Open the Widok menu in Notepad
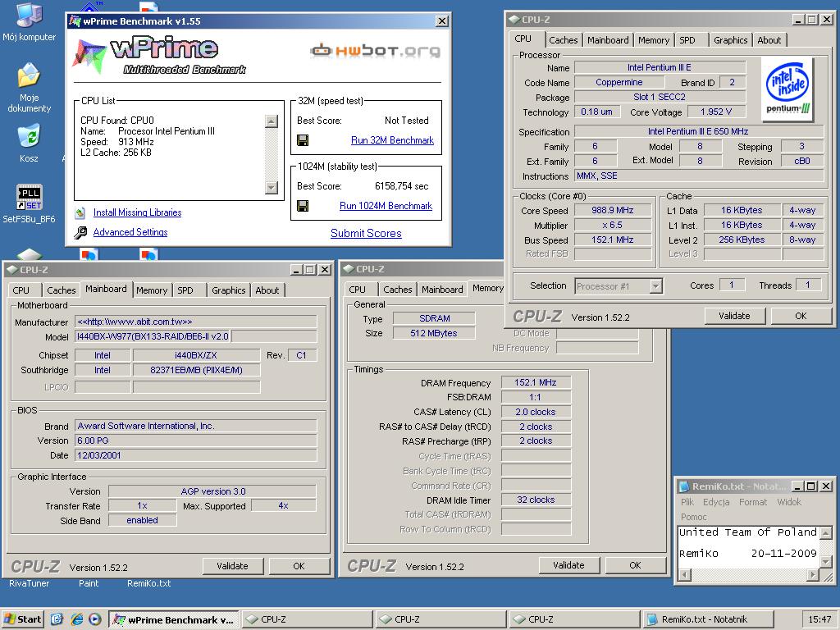840x630 pixels. click(789, 503)
